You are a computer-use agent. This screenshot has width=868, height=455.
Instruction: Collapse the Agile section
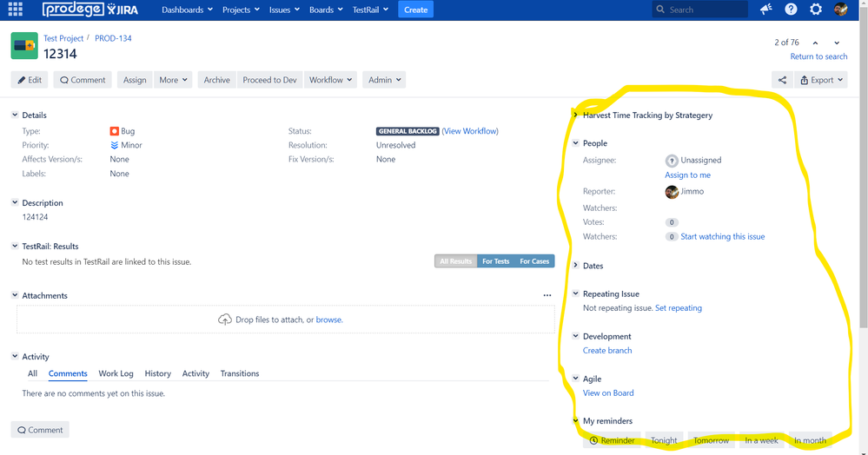(576, 378)
